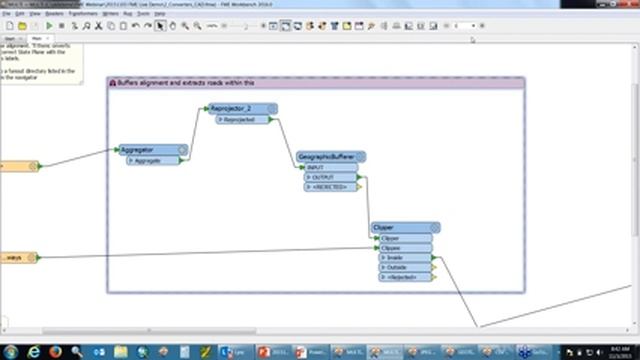Open the Help menu
Screen dimensions: 640x360
160,14
